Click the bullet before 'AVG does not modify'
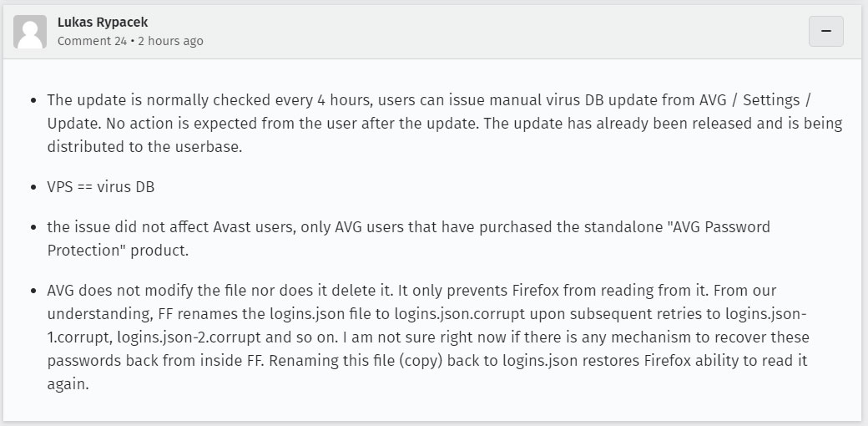Image resolution: width=868 pixels, height=426 pixels. [33, 291]
